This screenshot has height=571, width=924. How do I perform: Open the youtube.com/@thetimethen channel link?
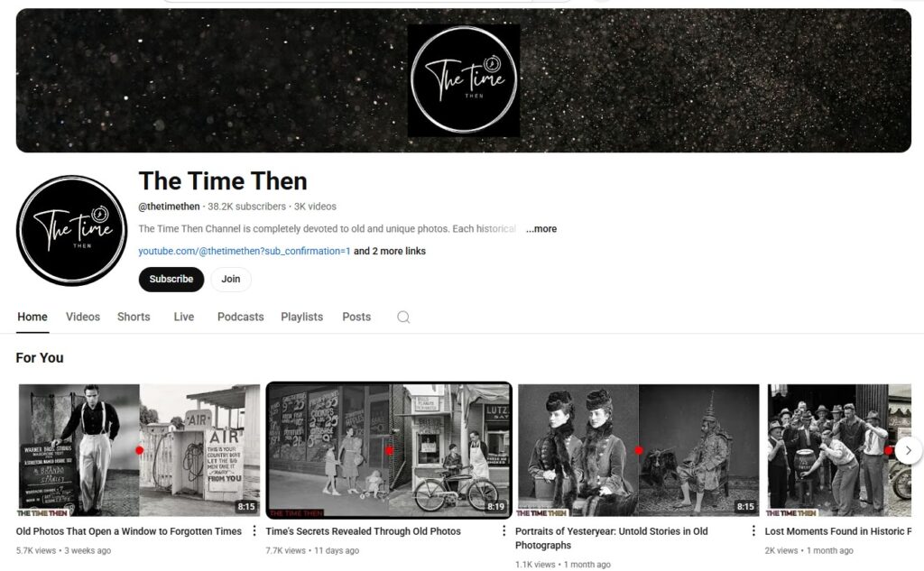click(245, 251)
